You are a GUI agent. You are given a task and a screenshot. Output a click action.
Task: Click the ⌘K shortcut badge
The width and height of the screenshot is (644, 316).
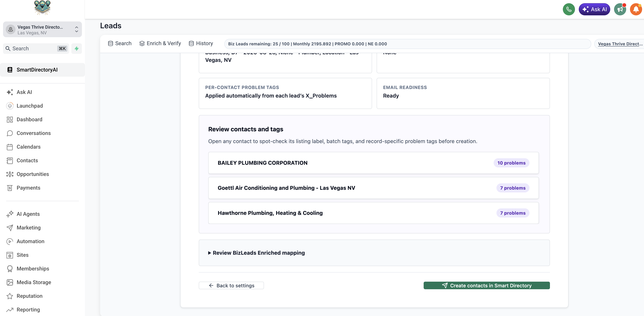[62, 49]
